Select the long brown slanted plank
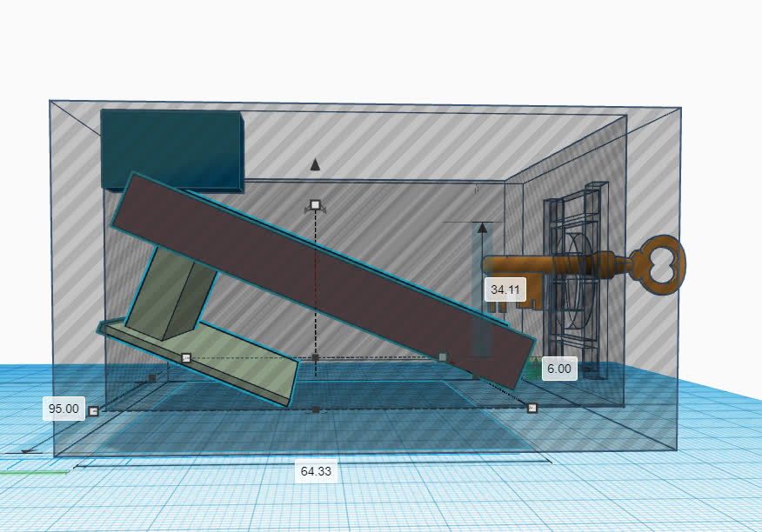The height and width of the screenshot is (532, 762). (323, 281)
